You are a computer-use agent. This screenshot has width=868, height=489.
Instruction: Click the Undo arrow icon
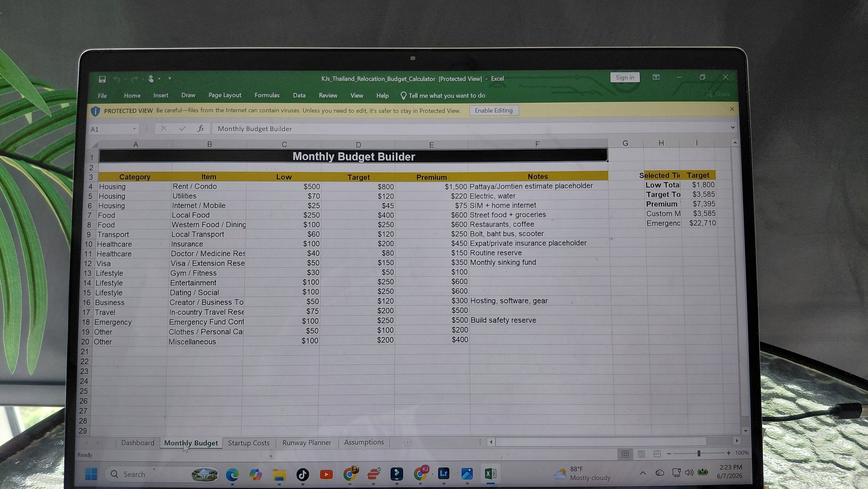[117, 79]
